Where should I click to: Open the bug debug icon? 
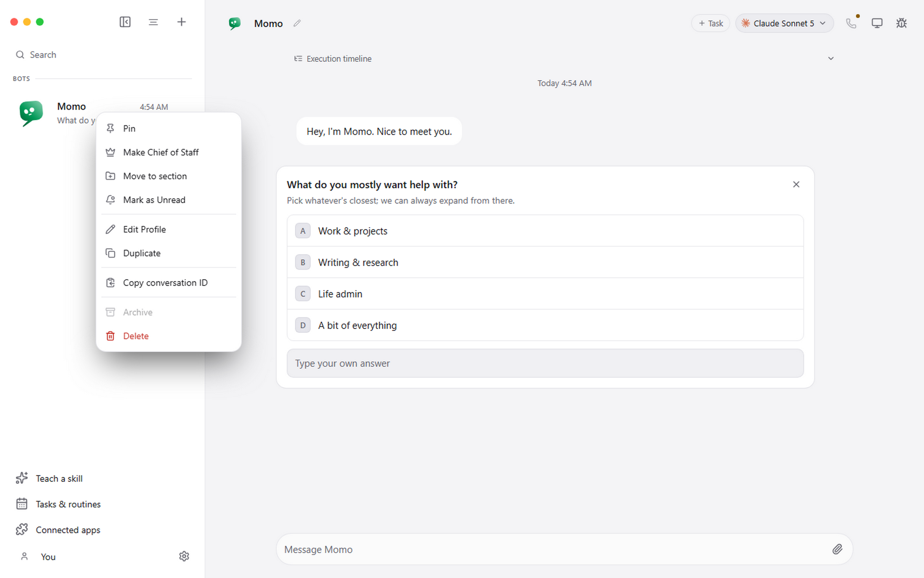point(902,23)
